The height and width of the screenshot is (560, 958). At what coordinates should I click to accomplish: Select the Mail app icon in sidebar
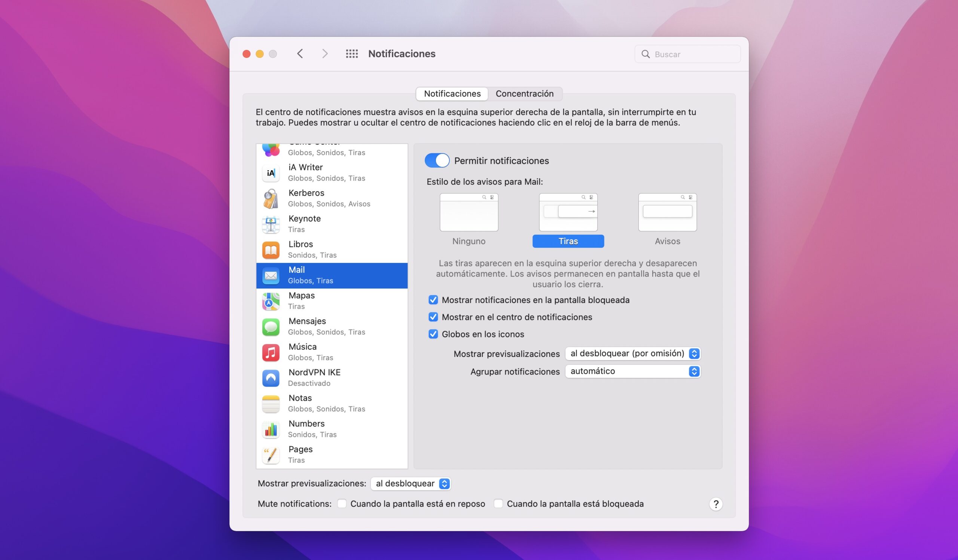(271, 275)
